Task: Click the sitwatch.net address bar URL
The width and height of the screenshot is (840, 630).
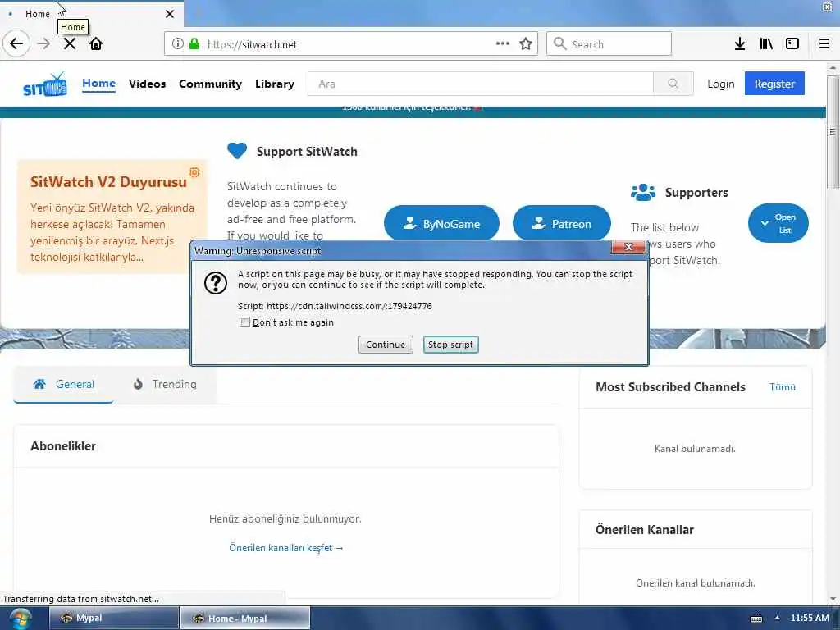Action: click(x=253, y=44)
